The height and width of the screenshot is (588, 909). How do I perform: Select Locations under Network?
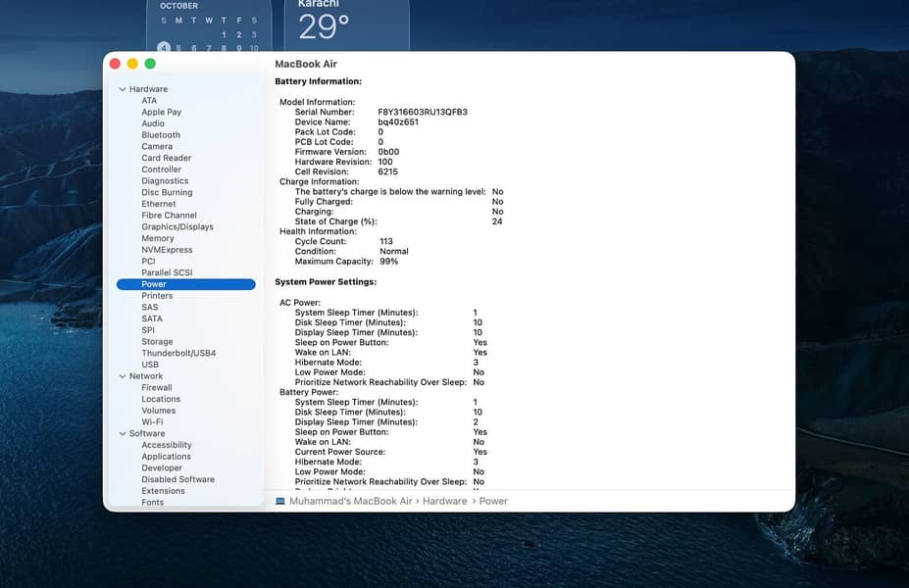pyautogui.click(x=161, y=399)
